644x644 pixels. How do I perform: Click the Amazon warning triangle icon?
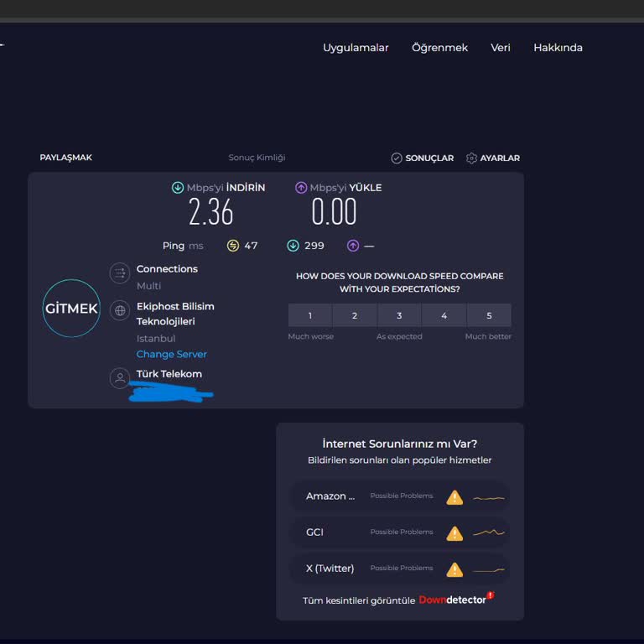[x=454, y=497]
